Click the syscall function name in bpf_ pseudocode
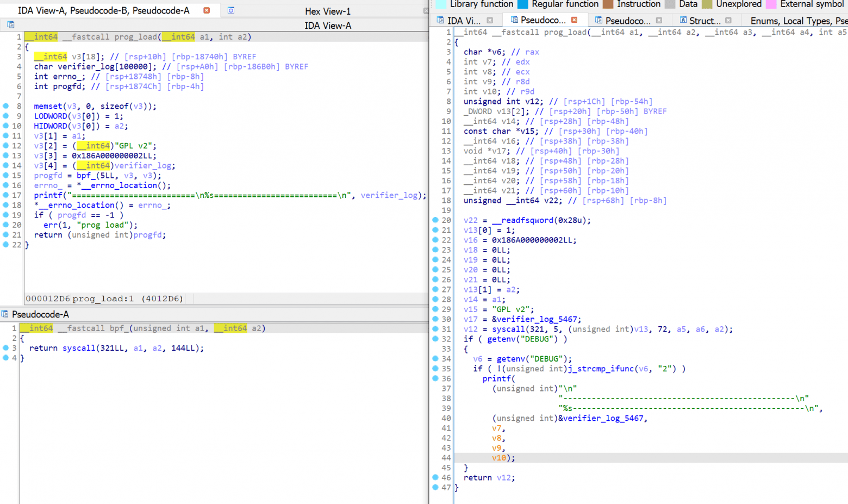The width and height of the screenshot is (848, 504). pyautogui.click(x=78, y=348)
